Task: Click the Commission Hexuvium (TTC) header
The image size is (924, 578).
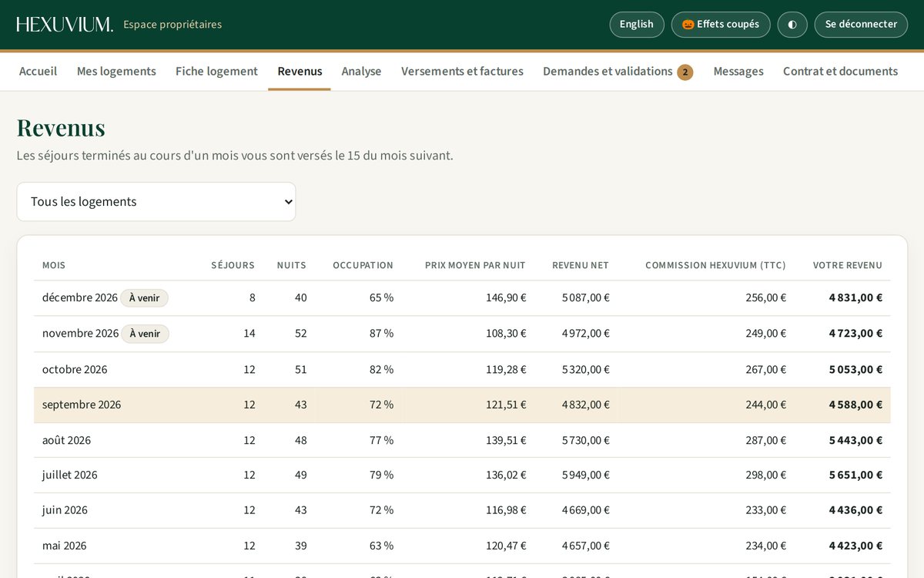Action: [x=715, y=265]
